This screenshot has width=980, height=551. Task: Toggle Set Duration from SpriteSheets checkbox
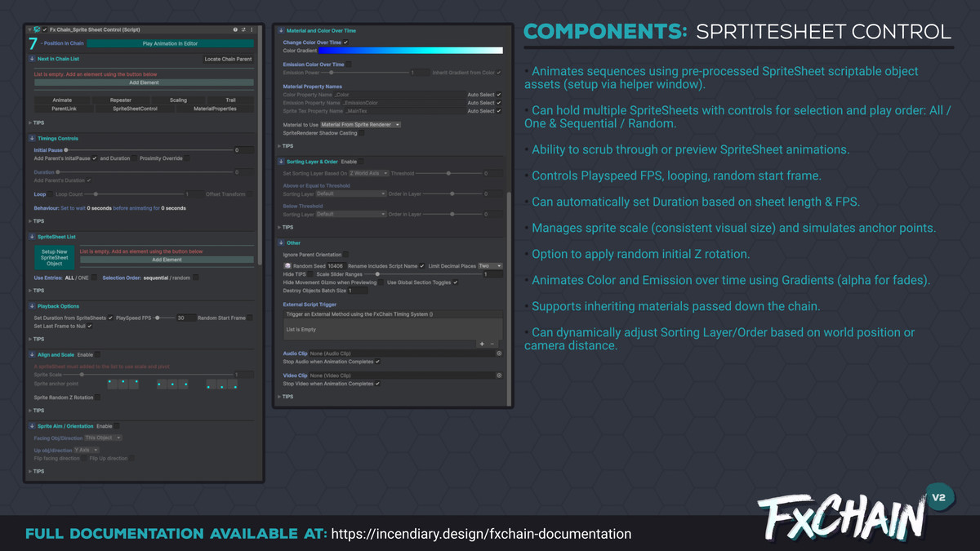pos(110,318)
